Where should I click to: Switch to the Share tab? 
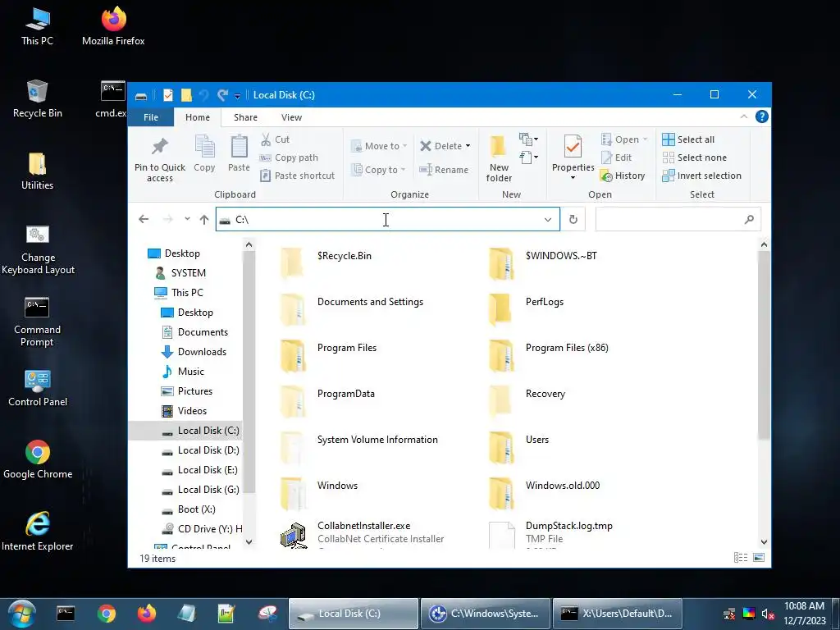tap(245, 117)
